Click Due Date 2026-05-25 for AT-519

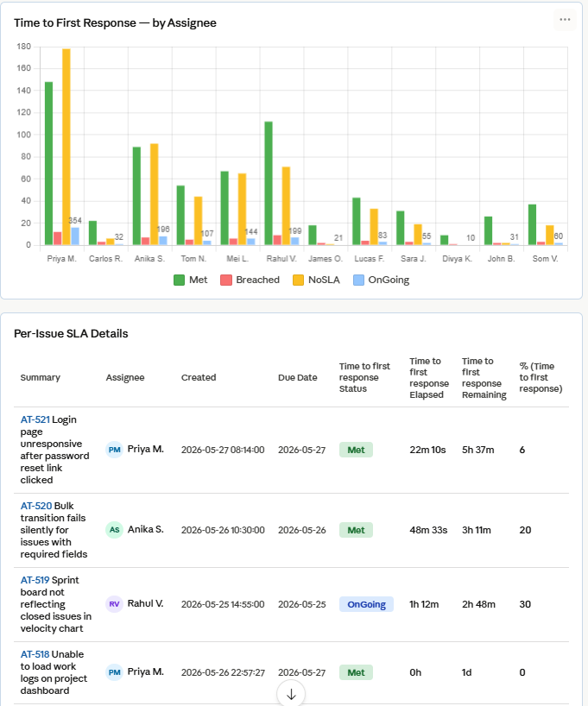tap(302, 604)
